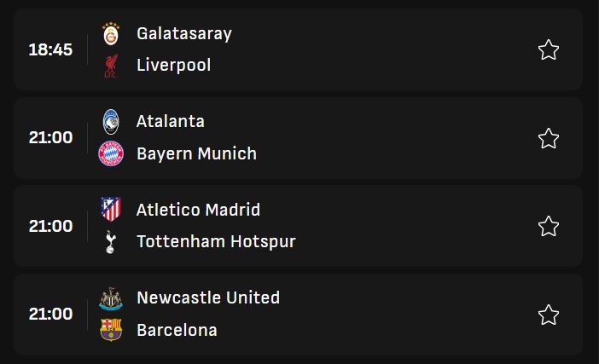
Task: Select the Tottenham Hotspur team name
Action: pyautogui.click(x=216, y=242)
